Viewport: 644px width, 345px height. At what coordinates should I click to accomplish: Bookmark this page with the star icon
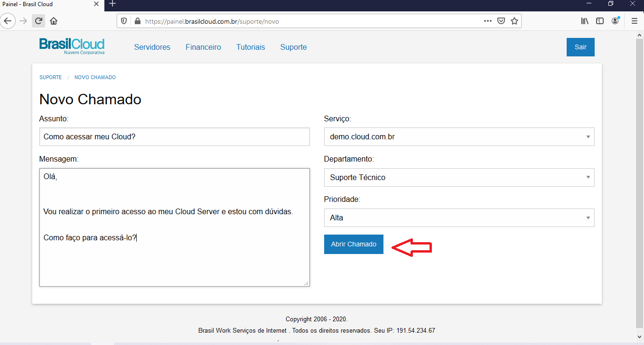click(x=514, y=21)
